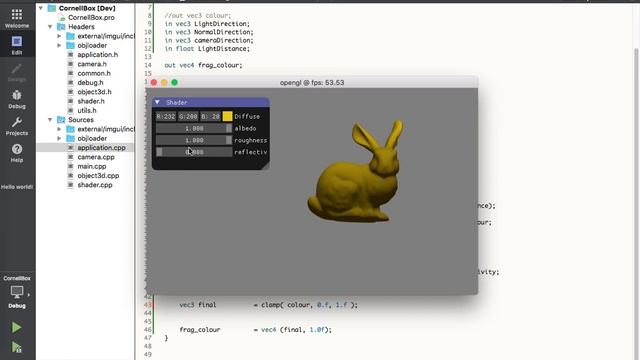Image resolution: width=640 pixels, height=360 pixels.
Task: Click the Headers folder icon
Action: click(x=61, y=27)
